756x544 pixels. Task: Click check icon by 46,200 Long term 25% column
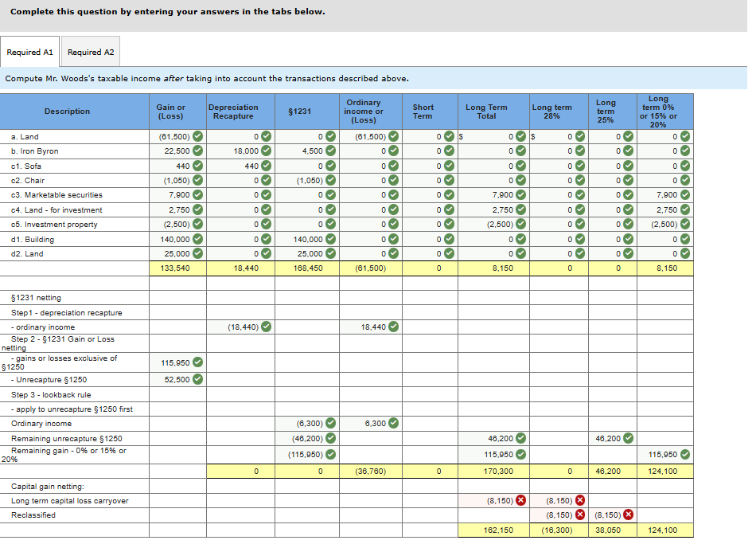click(x=628, y=438)
